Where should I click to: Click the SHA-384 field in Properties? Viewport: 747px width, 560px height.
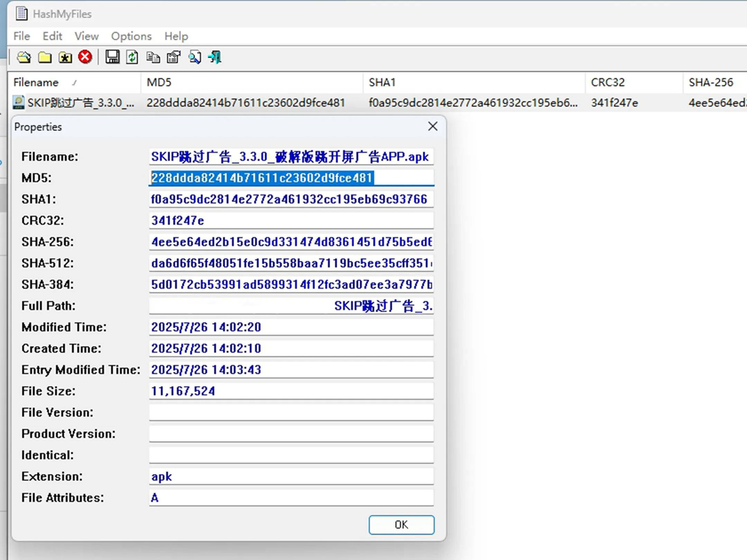(291, 284)
